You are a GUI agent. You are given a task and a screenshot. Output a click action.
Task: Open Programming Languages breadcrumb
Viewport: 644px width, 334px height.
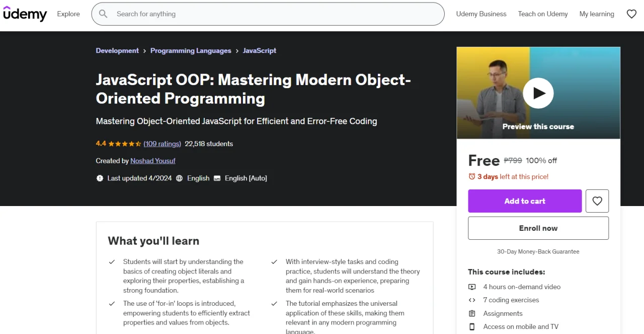pyautogui.click(x=191, y=50)
